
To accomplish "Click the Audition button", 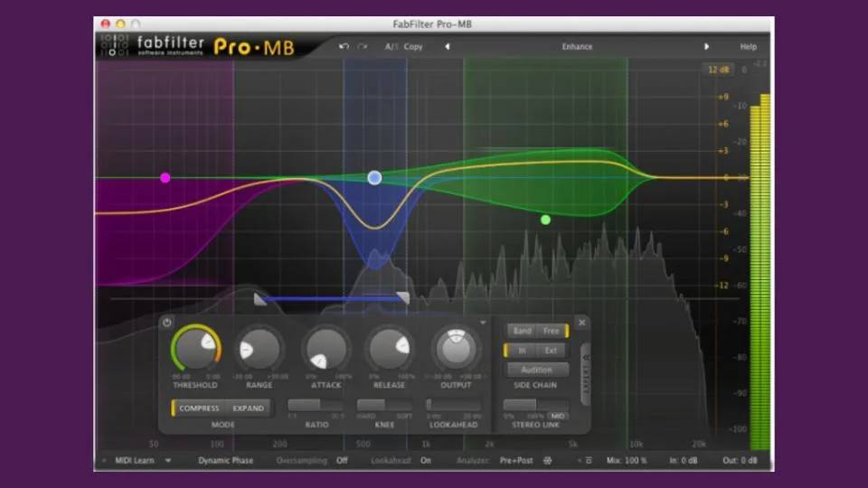I will tap(536, 370).
